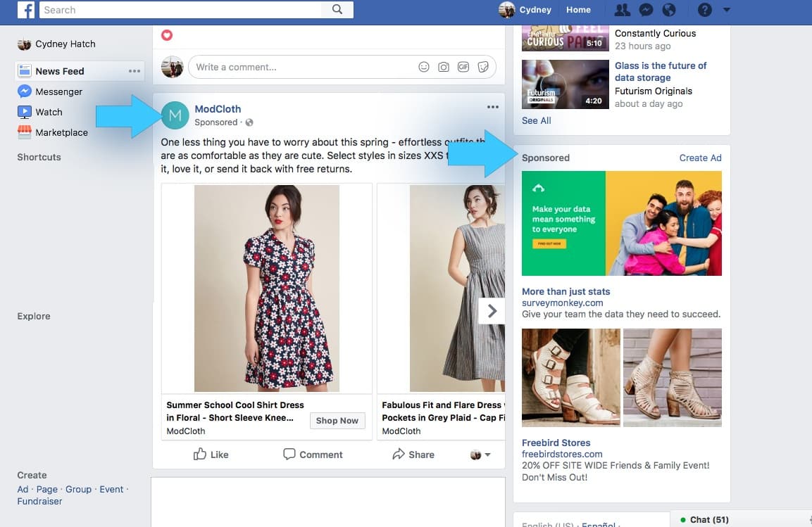Open Cydney Hatch profile in sidebar
The image size is (812, 527).
(56, 44)
